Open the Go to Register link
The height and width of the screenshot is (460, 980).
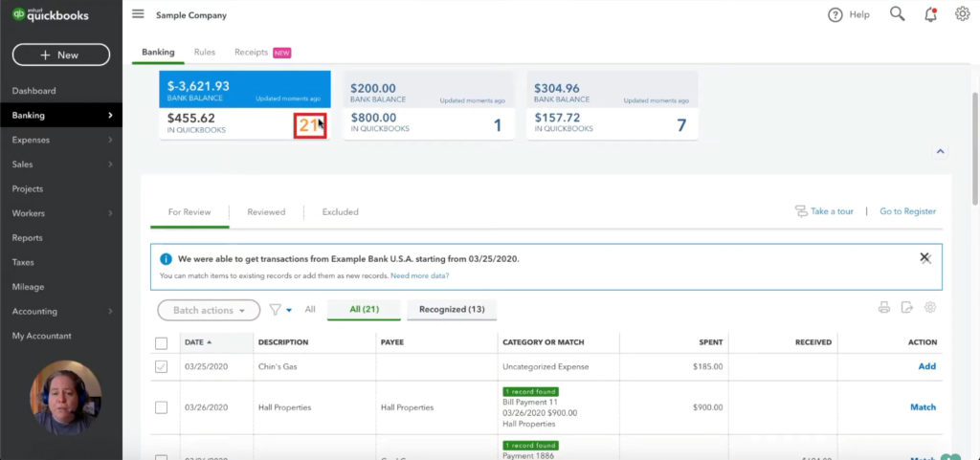[x=907, y=211]
